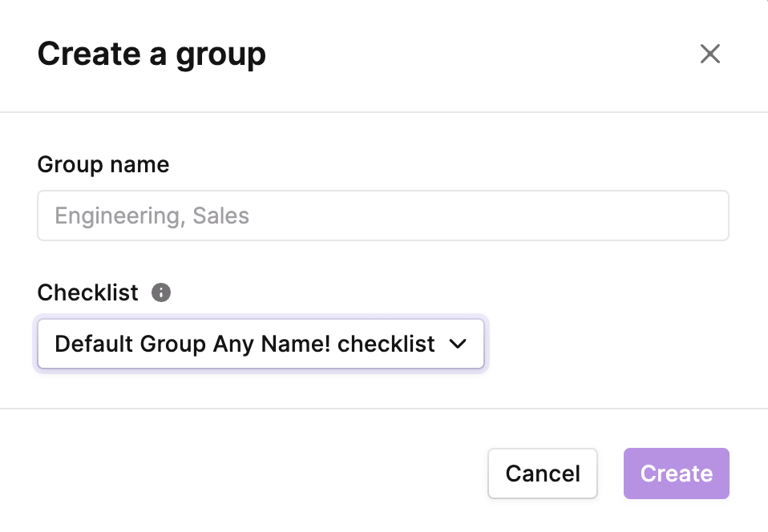768x532 pixels.
Task: Click the downward caret next to checklist name
Action: click(458, 344)
